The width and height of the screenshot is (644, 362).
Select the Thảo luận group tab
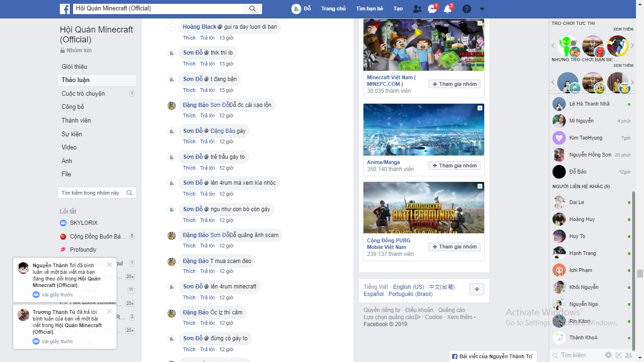(x=97, y=80)
